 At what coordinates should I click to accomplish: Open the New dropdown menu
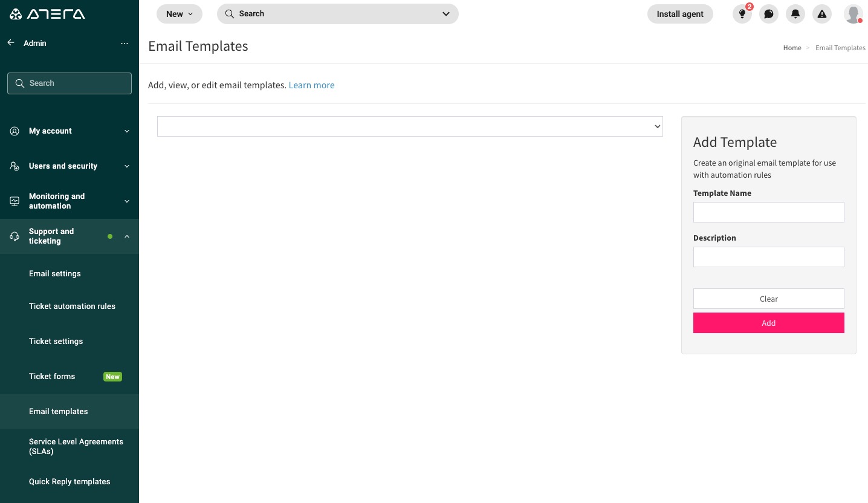(x=179, y=13)
